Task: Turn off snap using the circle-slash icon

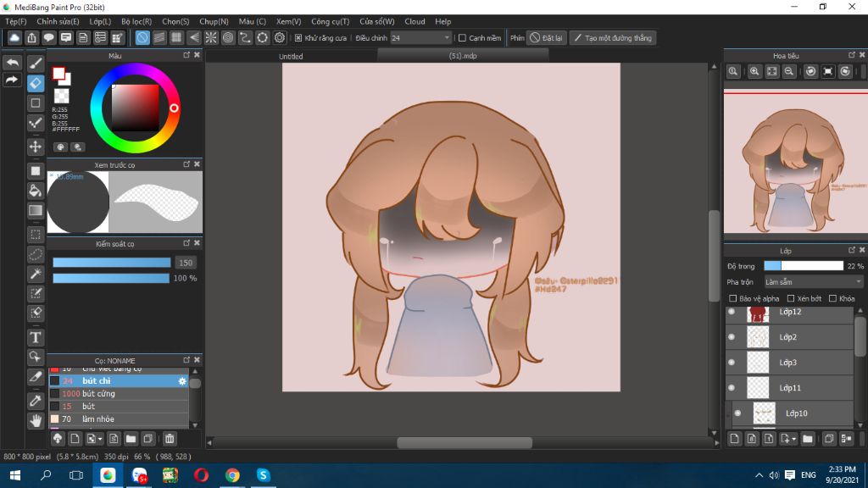Action: pyautogui.click(x=142, y=37)
